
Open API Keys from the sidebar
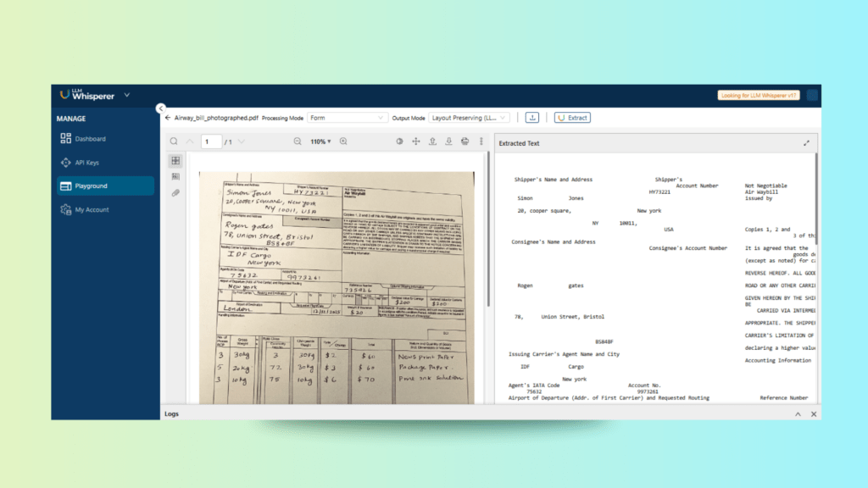(x=87, y=163)
